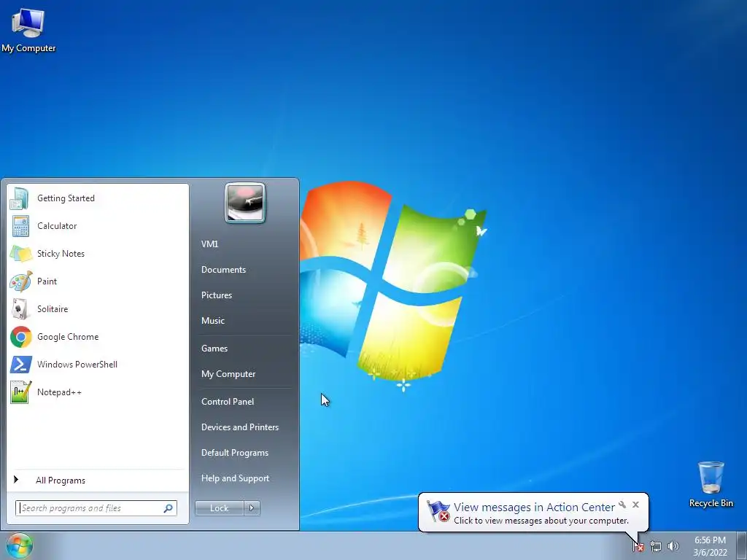
Task: Open Control Panel
Action: pos(228,402)
